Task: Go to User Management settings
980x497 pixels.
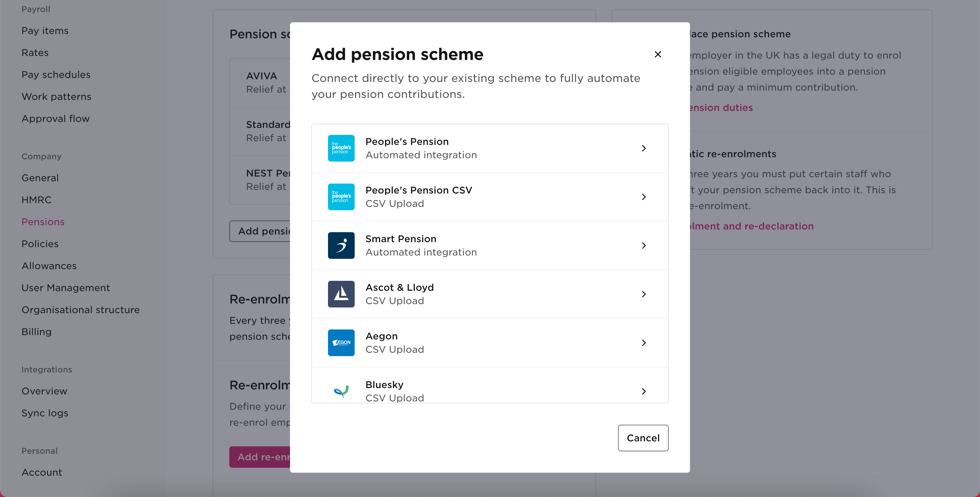Action: tap(65, 287)
